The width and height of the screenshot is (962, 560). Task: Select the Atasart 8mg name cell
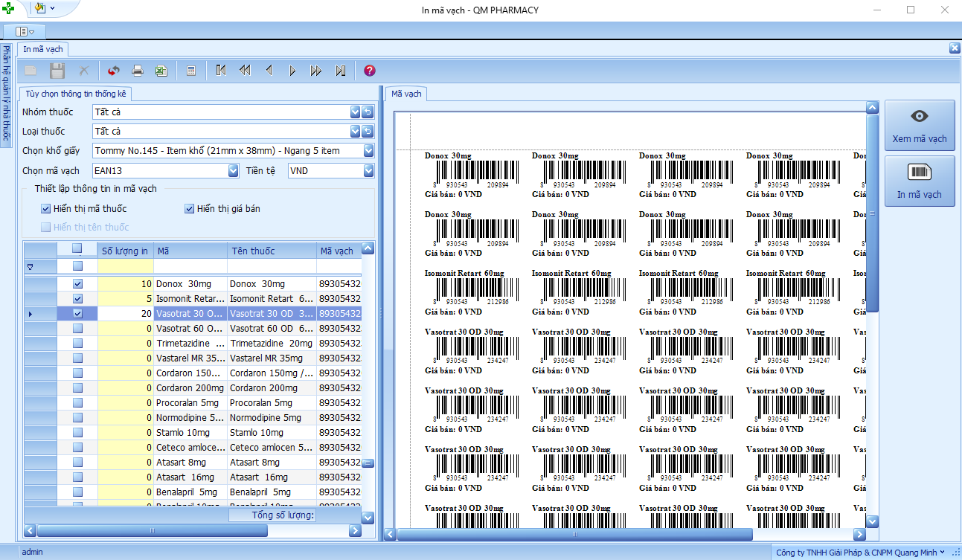tap(272, 463)
